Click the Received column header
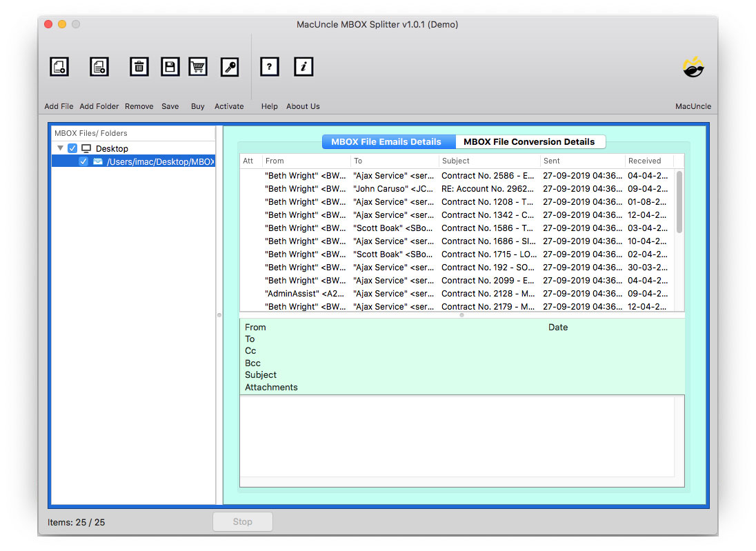Image resolution: width=756 pixels, height=551 pixels. click(x=648, y=161)
